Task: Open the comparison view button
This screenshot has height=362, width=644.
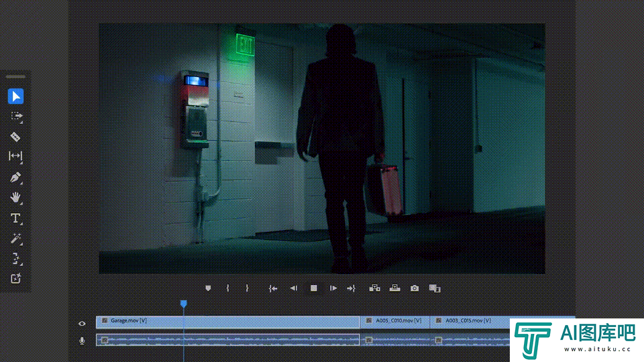Action: point(435,288)
